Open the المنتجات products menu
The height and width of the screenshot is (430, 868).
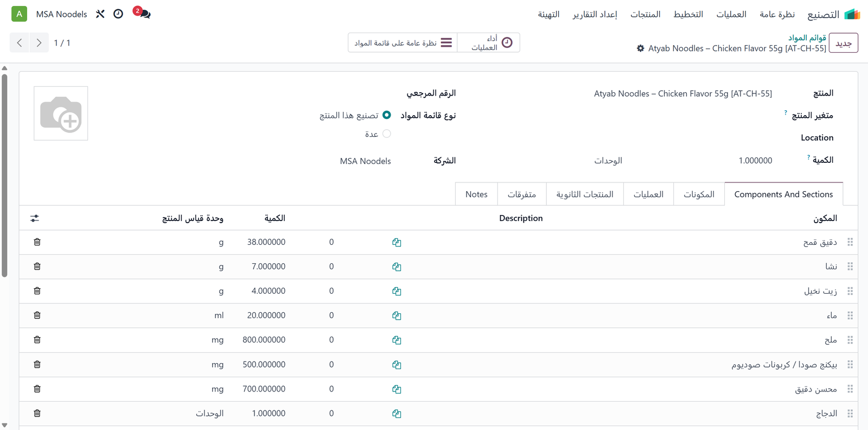click(645, 14)
